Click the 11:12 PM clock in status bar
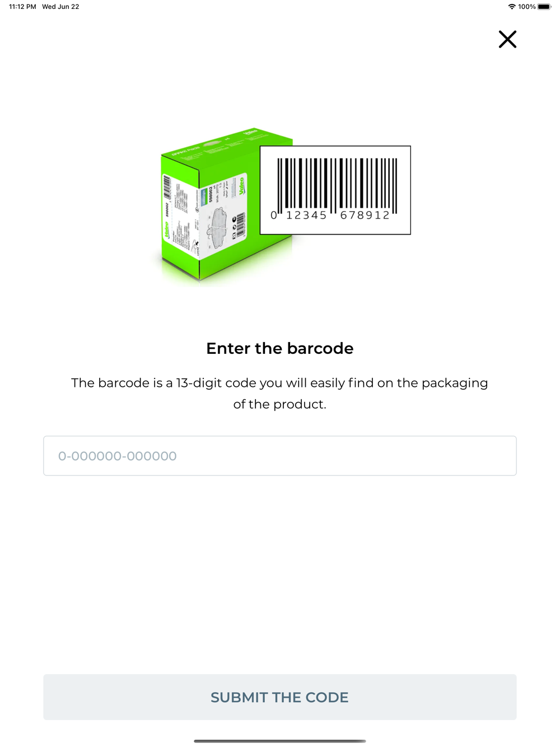 pyautogui.click(x=22, y=7)
